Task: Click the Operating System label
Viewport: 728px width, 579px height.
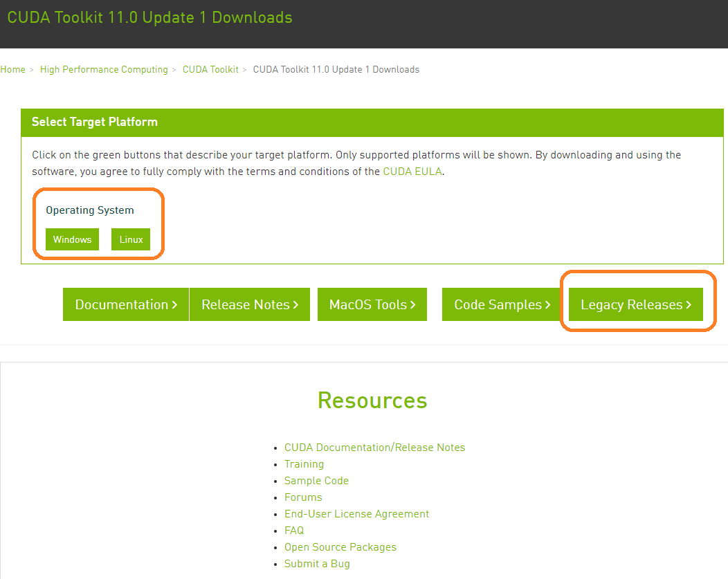Action: tap(89, 210)
